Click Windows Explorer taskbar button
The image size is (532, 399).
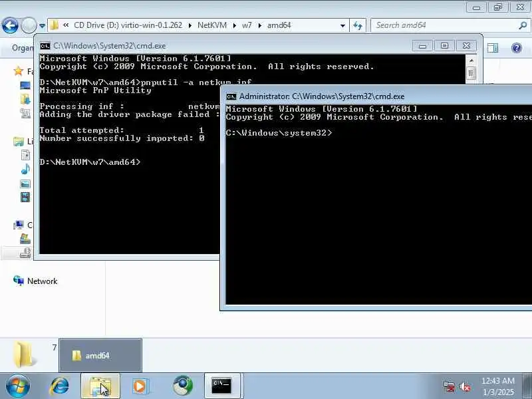coord(100,386)
